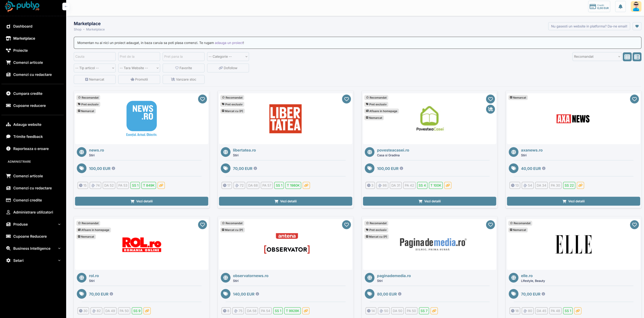
Task: Click the Cauta search field
Action: click(x=95, y=57)
